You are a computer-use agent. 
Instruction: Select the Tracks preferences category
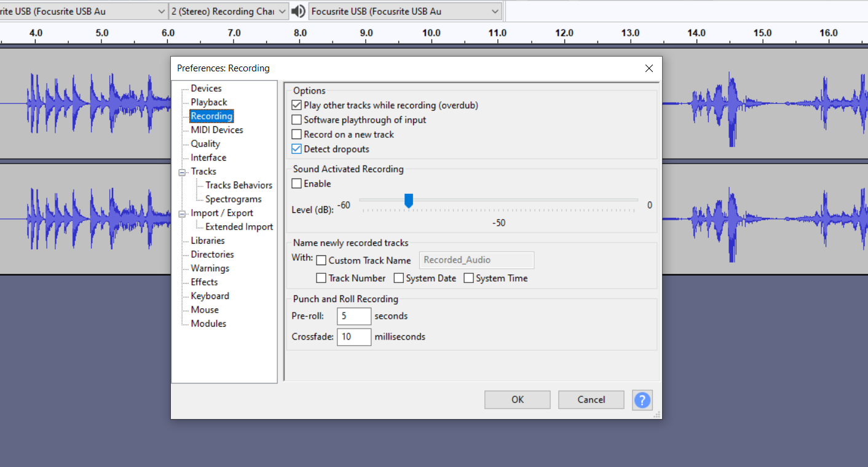coord(203,172)
